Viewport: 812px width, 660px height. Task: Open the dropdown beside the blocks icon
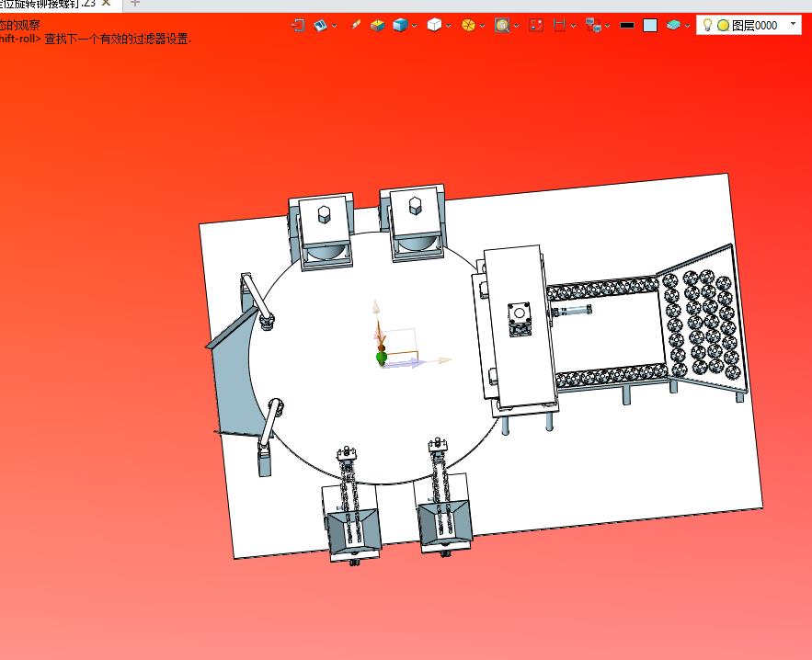[607, 26]
